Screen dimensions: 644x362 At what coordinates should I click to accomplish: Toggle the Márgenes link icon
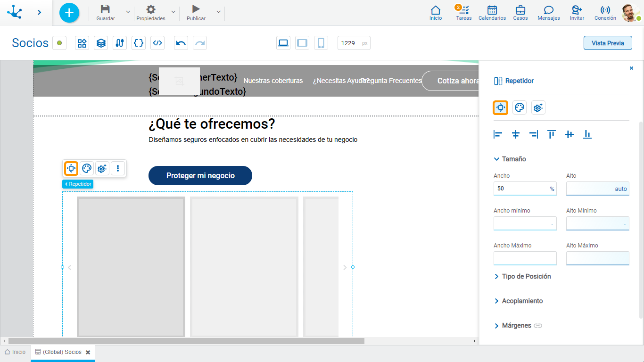pyautogui.click(x=538, y=326)
